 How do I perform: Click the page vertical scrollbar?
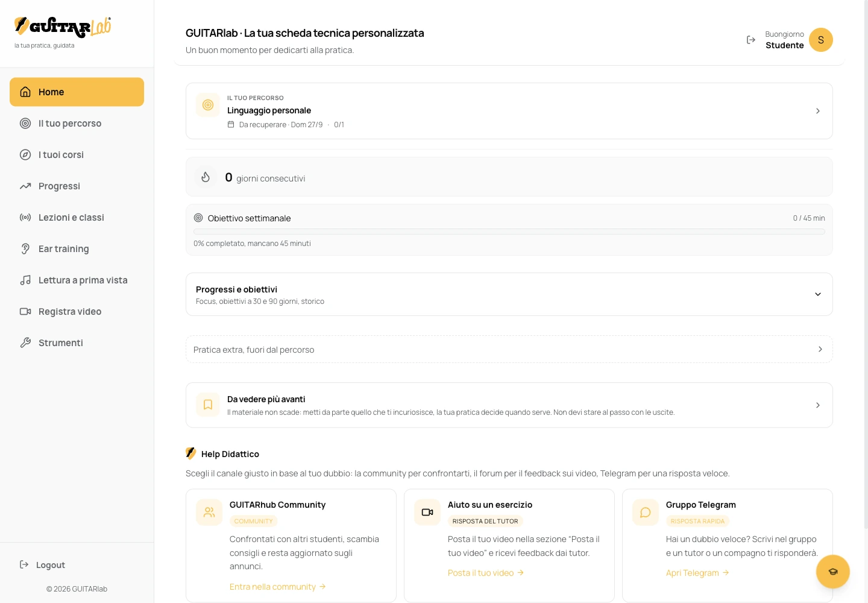[866, 265]
